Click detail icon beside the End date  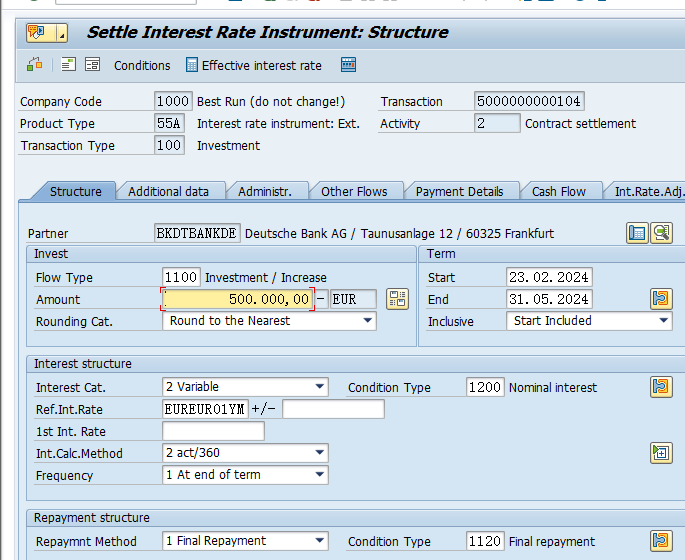click(661, 299)
